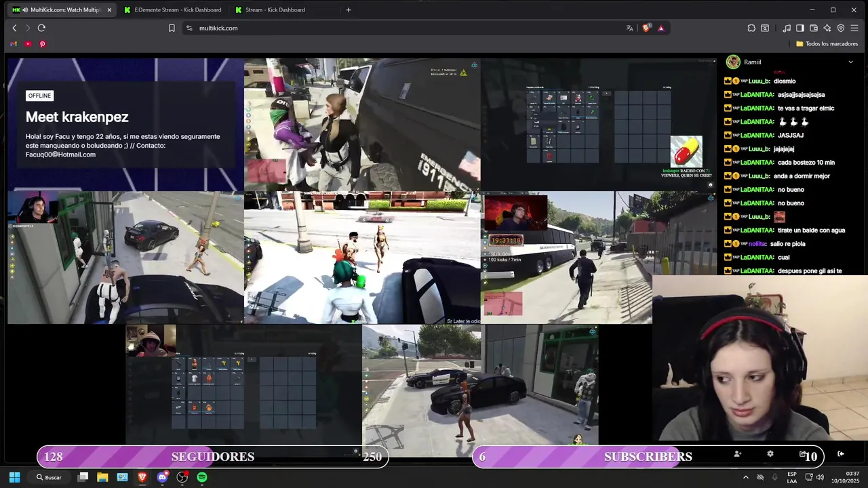Click chat message 'cada bostezo 10 min'
The height and width of the screenshot is (488, 868).
(806, 162)
